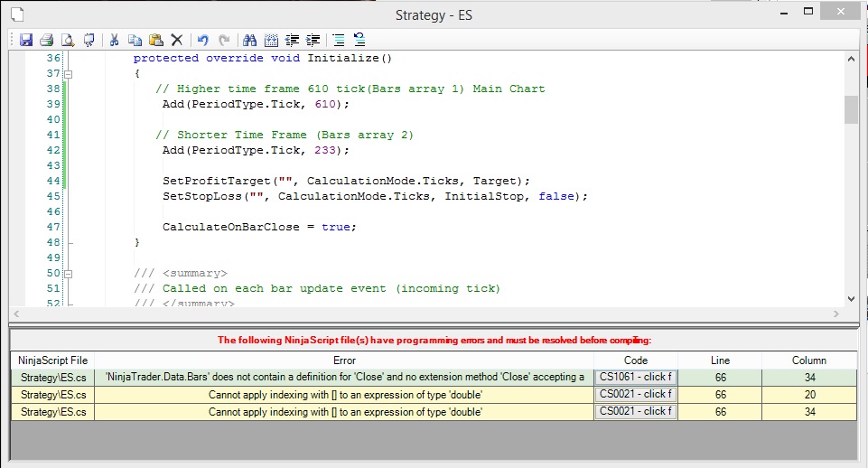Cut selection with the scissors icon
Screen dimensions: 868x468
pyautogui.click(x=115, y=40)
